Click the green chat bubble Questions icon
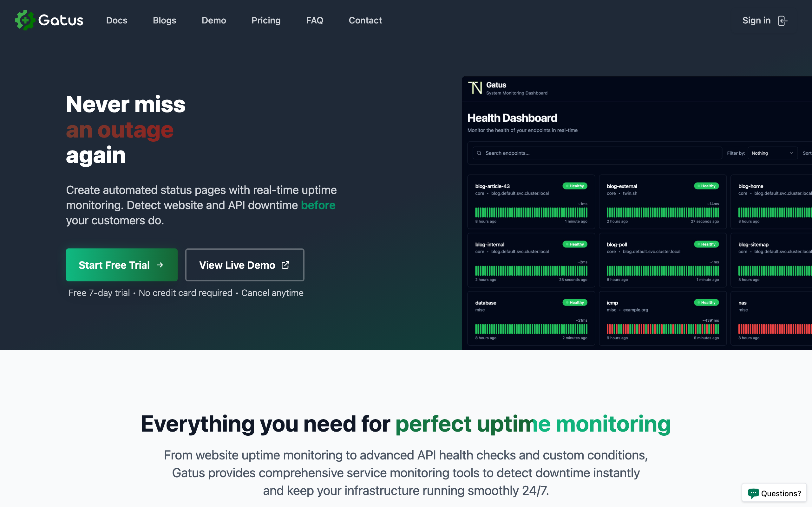This screenshot has width=812, height=507. [753, 493]
